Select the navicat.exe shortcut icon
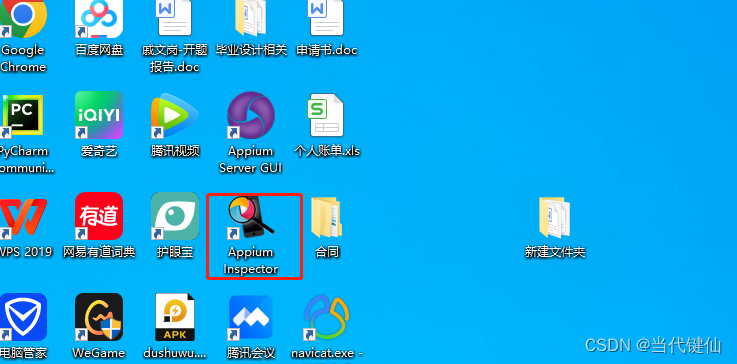This screenshot has width=737, height=364. tap(326, 317)
